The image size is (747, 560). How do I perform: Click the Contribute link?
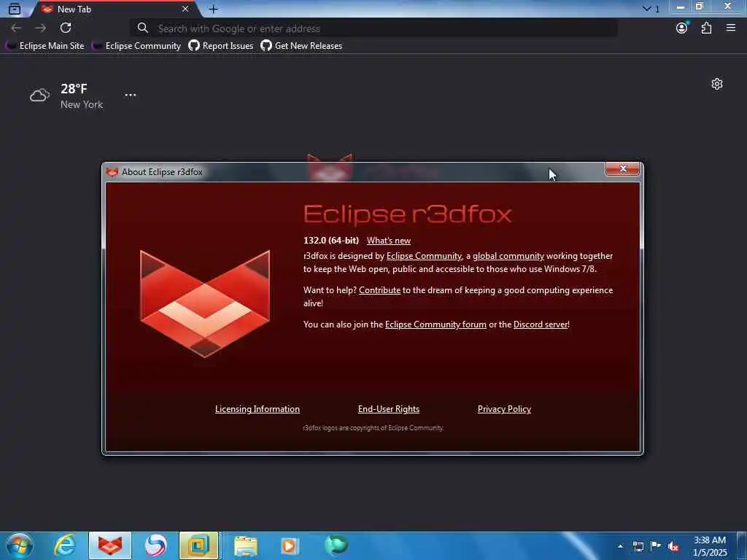point(379,290)
